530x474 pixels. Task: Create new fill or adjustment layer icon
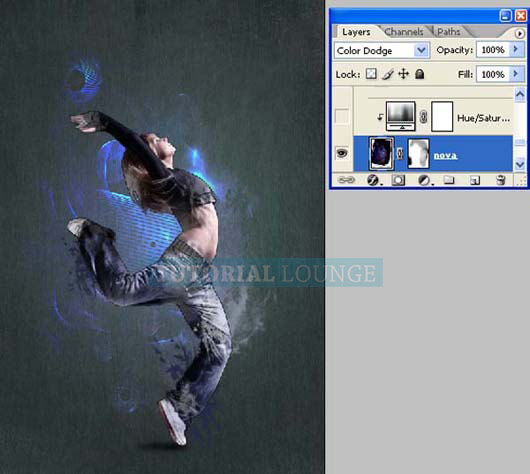[424, 180]
